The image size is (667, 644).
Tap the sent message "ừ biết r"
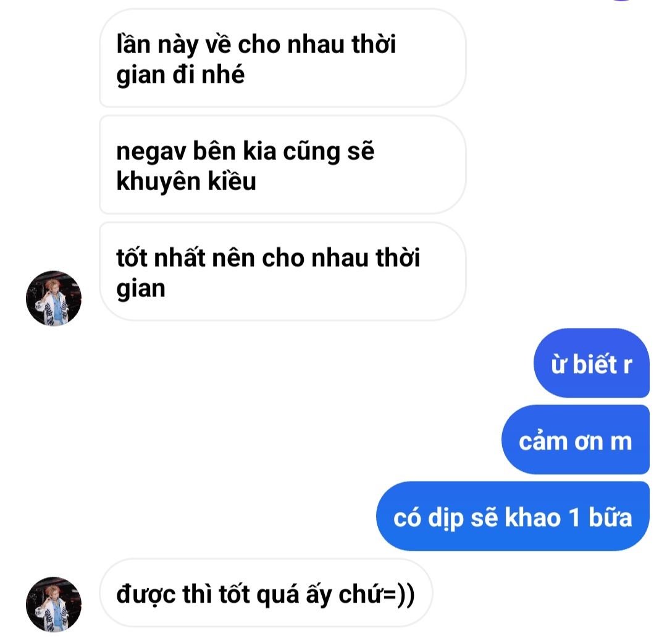click(x=591, y=363)
